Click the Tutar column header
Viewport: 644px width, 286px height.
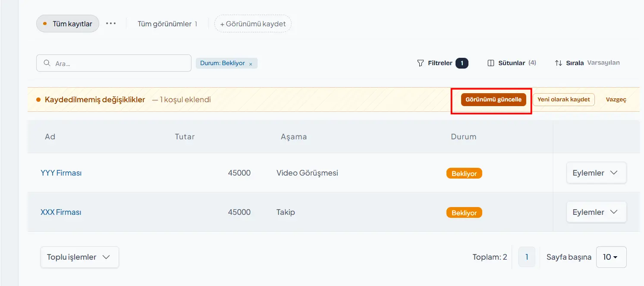pyautogui.click(x=185, y=137)
